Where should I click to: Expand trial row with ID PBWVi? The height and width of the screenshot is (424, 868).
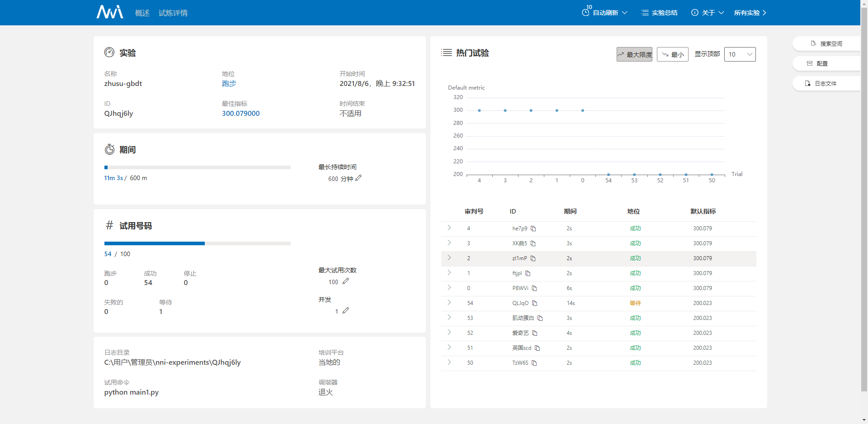point(449,288)
